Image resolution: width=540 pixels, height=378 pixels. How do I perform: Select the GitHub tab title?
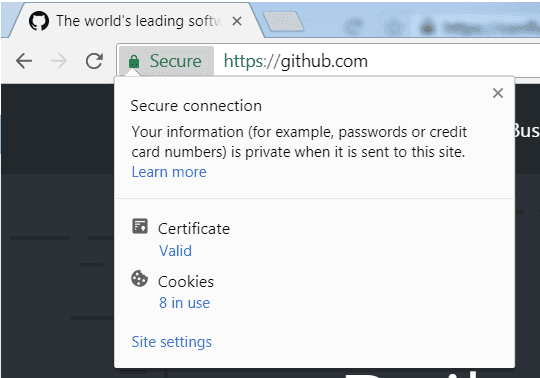tap(138, 21)
